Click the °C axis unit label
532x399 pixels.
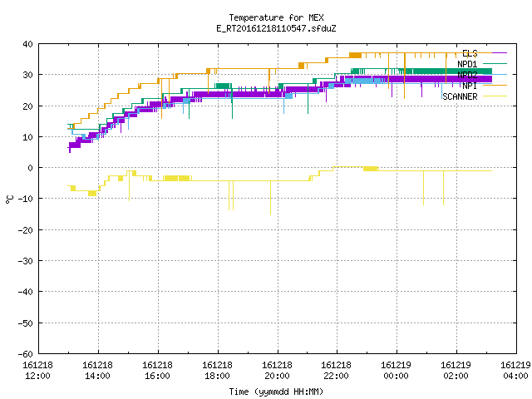coord(10,199)
